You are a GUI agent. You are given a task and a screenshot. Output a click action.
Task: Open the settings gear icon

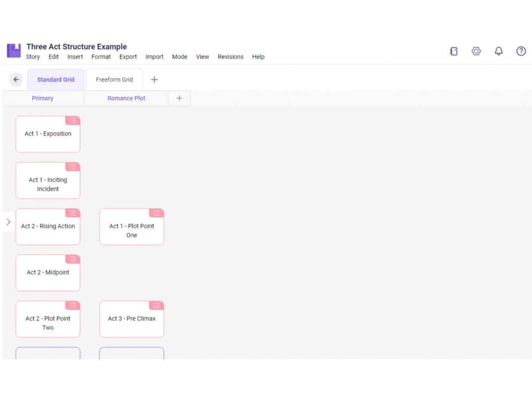pyautogui.click(x=476, y=51)
